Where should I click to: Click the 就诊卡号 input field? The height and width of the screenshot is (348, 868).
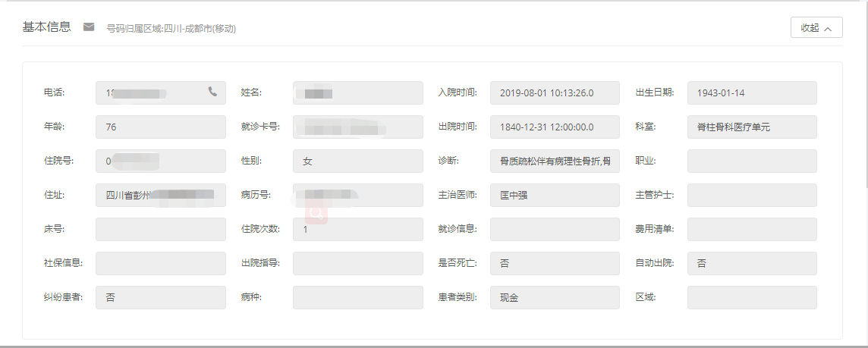pyautogui.click(x=357, y=127)
